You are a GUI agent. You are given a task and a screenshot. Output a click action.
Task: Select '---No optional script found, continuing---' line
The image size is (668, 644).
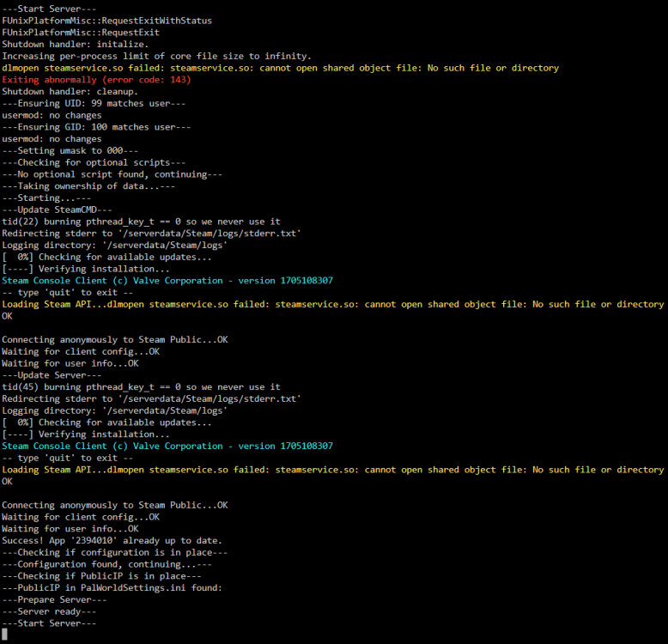112,174
